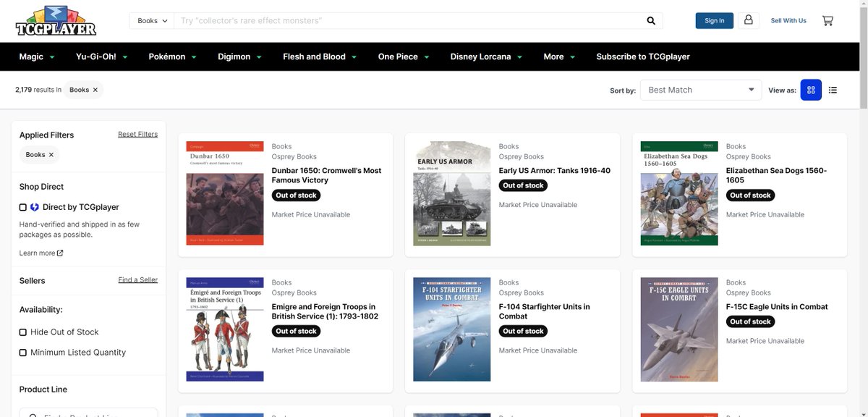
Task: Click Out of stock badge on F-15C Eagle Units
Action: 751,321
